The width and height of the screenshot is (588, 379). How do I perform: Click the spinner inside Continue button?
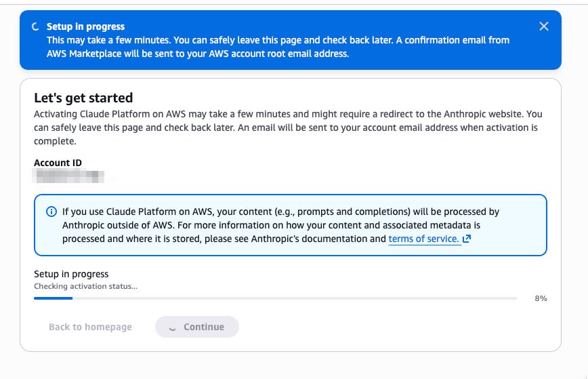(x=172, y=327)
